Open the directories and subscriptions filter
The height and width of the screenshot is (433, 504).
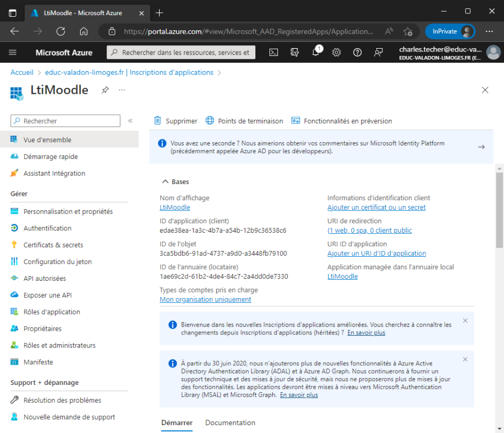(295, 53)
